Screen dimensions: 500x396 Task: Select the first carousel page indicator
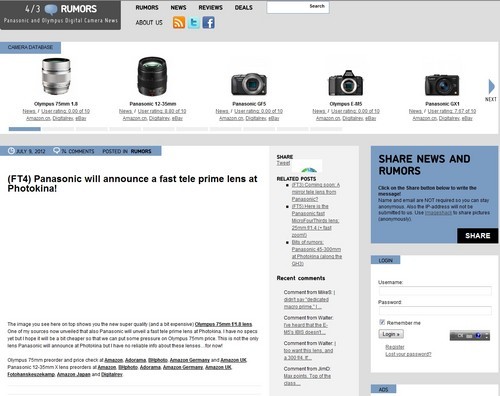(25, 129)
